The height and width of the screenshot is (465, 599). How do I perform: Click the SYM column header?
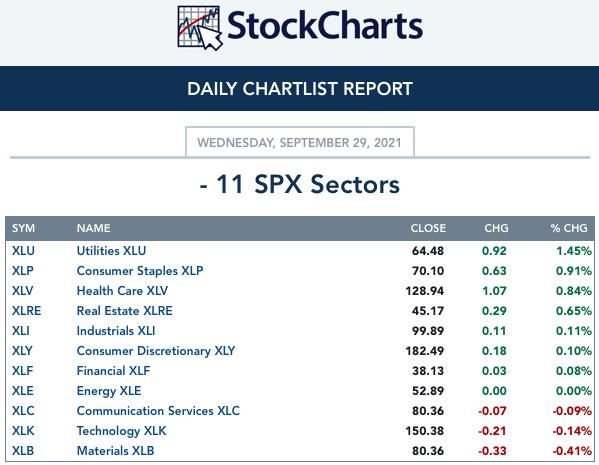click(23, 228)
